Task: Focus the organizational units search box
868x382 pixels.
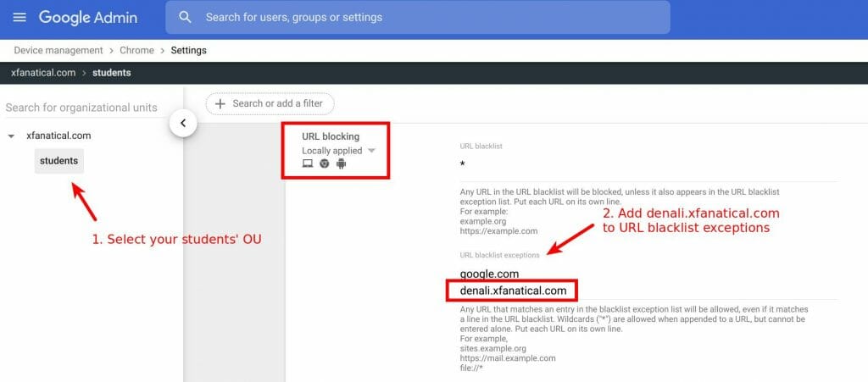Action: [84, 108]
